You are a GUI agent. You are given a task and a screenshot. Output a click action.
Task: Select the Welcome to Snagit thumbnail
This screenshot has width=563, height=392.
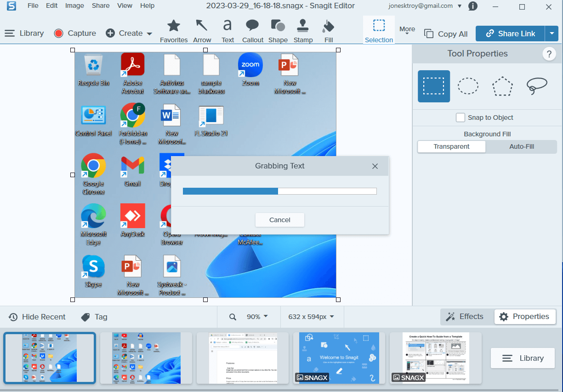point(339,358)
